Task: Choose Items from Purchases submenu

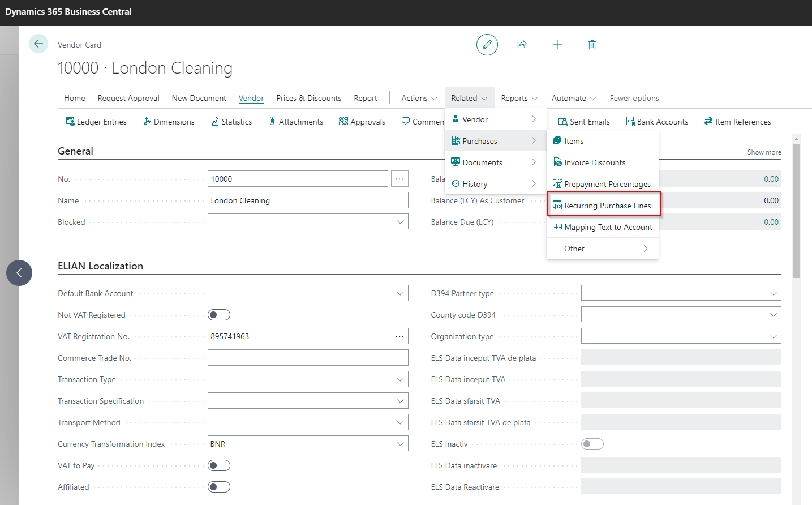Action: coord(603,141)
